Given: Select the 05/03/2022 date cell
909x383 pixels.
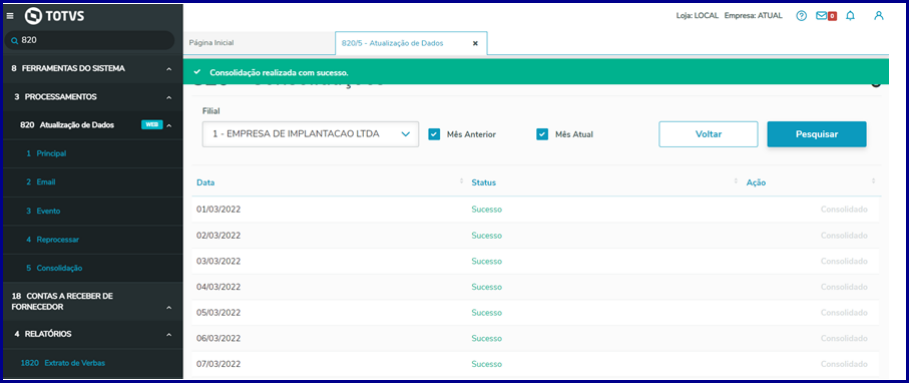Looking at the screenshot, I should pyautogui.click(x=219, y=313).
